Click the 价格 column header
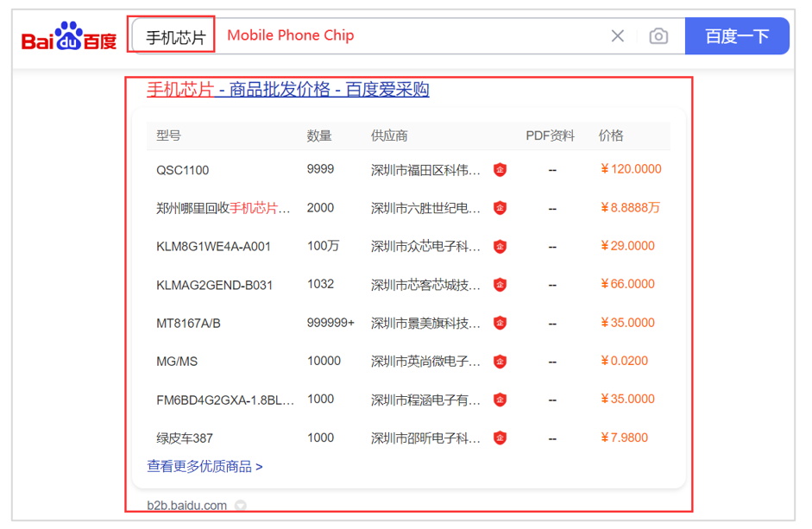The width and height of the screenshot is (812, 529). [x=611, y=135]
